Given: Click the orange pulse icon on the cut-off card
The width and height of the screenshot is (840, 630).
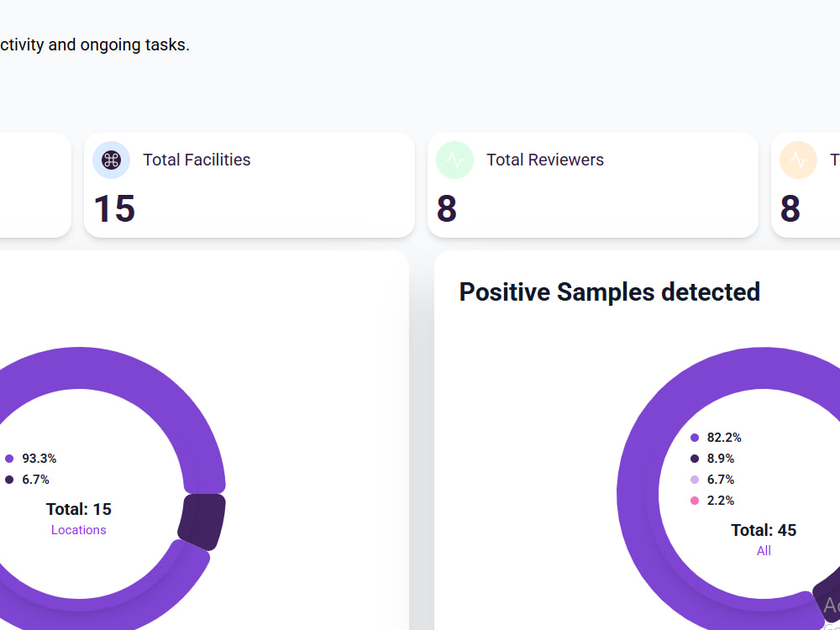Looking at the screenshot, I should click(798, 160).
